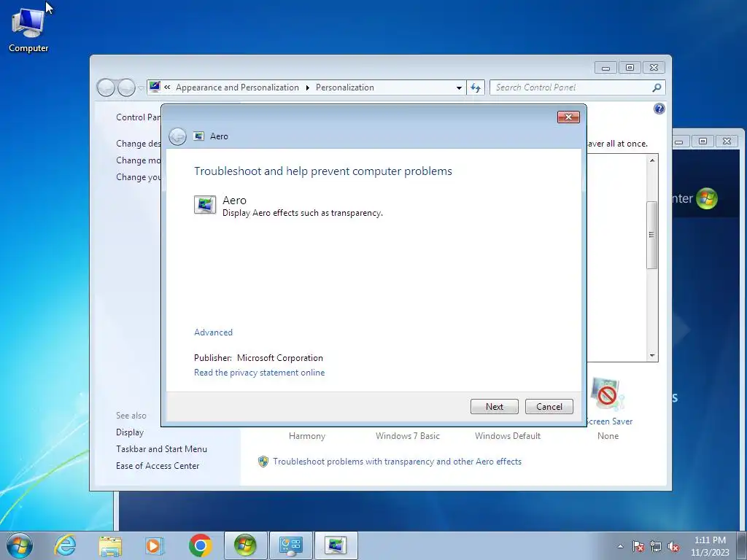Open Ease of Access Center link
This screenshot has width=747, height=560.
tap(158, 466)
